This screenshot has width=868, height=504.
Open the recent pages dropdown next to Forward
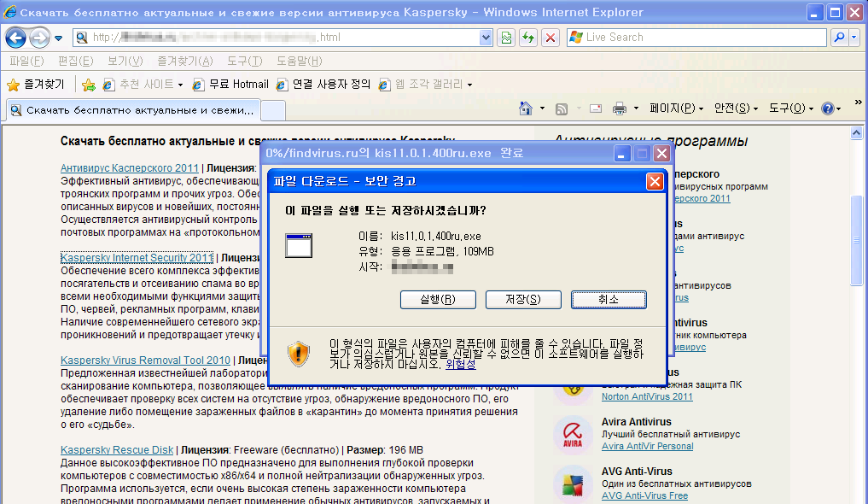(x=59, y=38)
